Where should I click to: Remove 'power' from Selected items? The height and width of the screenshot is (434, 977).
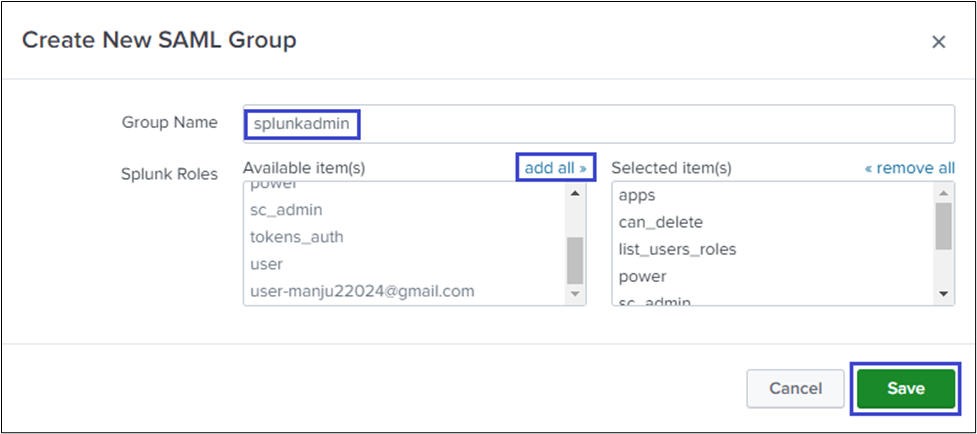coord(642,276)
